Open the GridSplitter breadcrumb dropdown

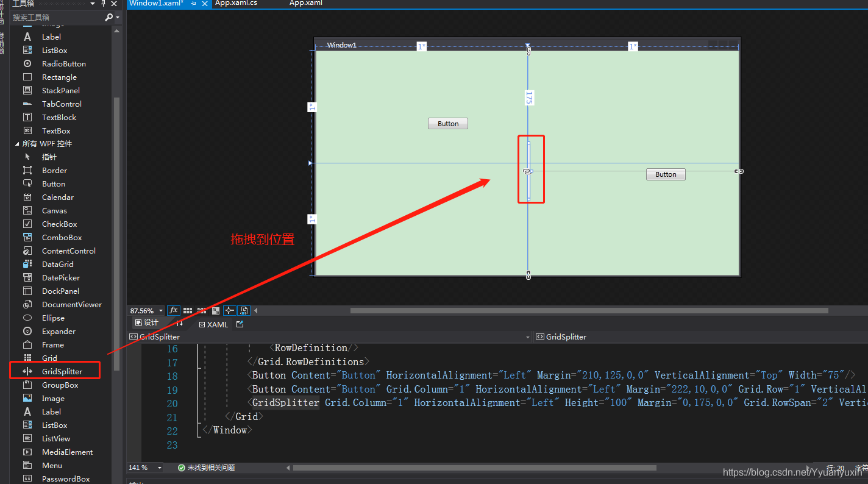tap(528, 336)
